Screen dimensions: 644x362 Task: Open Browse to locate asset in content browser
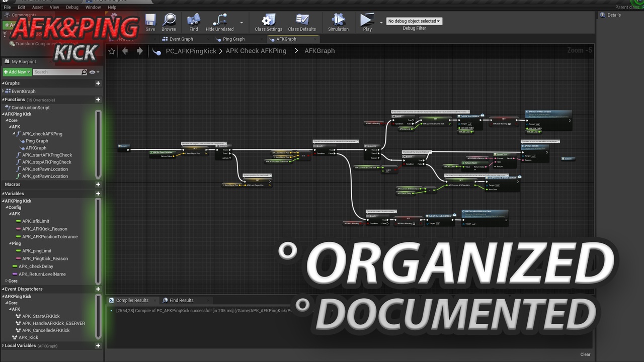169,23
